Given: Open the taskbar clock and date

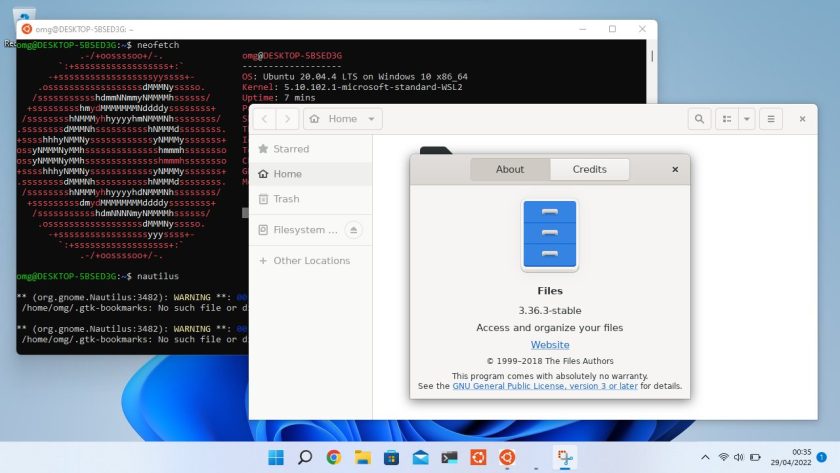Looking at the screenshot, I should coord(791,457).
